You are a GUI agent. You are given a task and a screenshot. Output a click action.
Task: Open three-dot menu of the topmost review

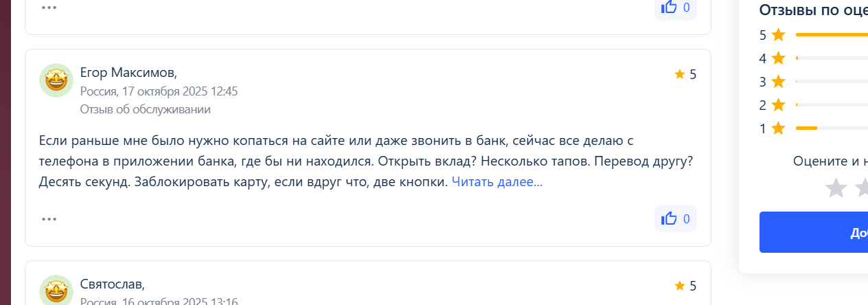(x=49, y=7)
